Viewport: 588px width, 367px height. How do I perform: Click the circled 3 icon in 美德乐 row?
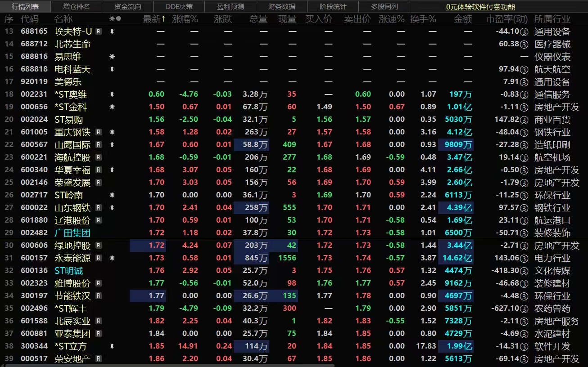[x=524, y=82]
